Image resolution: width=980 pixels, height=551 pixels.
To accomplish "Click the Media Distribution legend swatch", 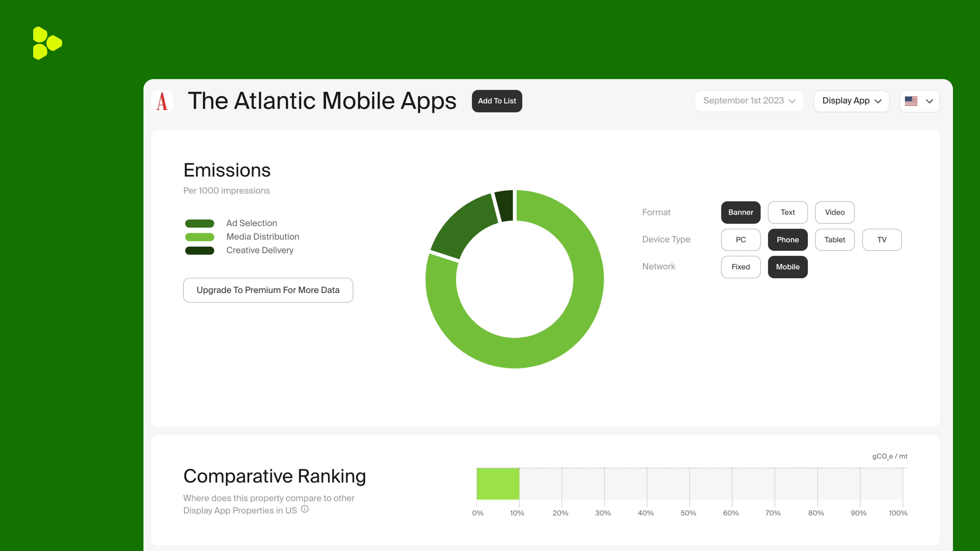I will tap(199, 237).
